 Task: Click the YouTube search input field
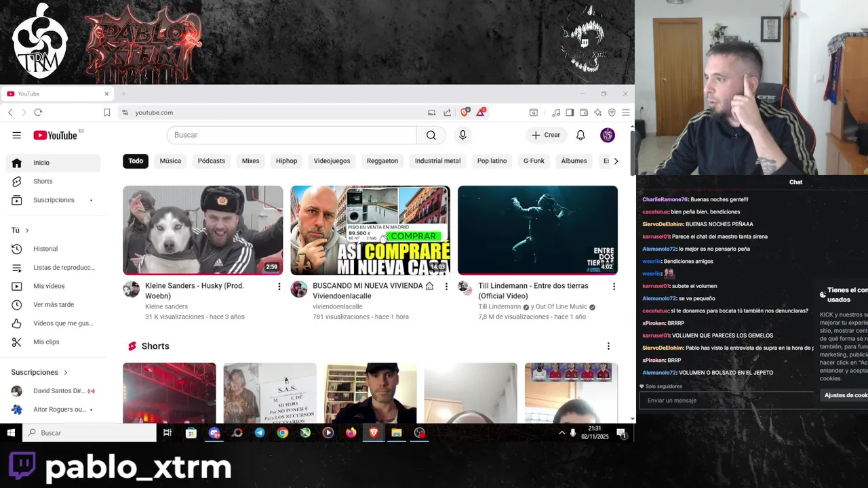292,135
